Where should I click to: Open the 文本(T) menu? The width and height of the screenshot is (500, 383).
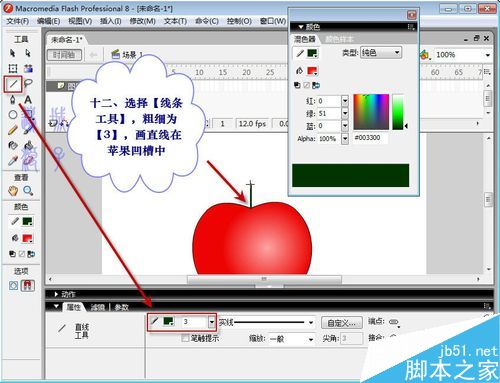click(x=175, y=21)
